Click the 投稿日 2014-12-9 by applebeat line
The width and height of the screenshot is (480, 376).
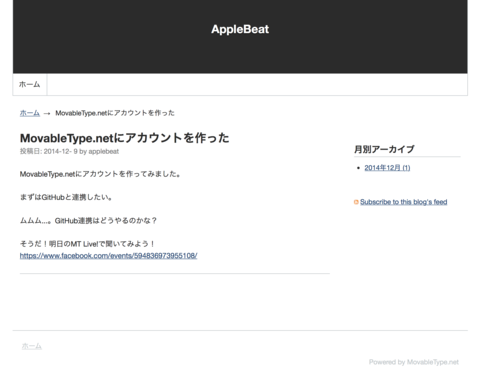[x=69, y=151]
